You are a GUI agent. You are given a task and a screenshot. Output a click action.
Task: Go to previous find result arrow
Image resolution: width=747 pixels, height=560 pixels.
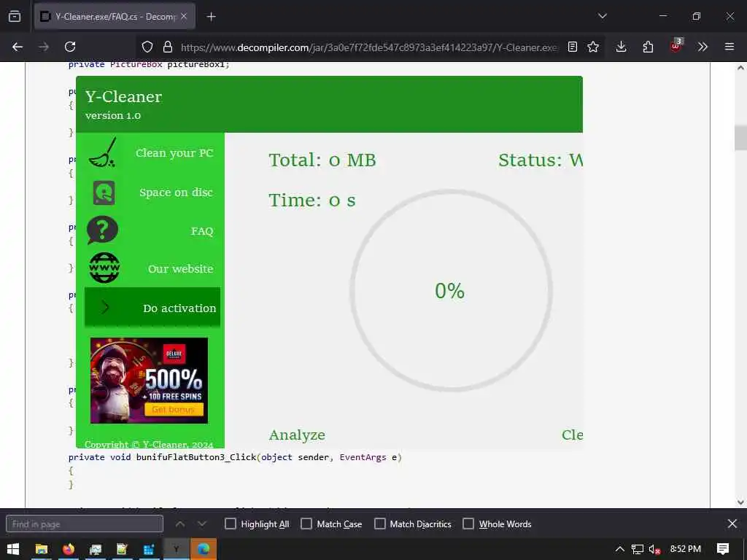(180, 524)
